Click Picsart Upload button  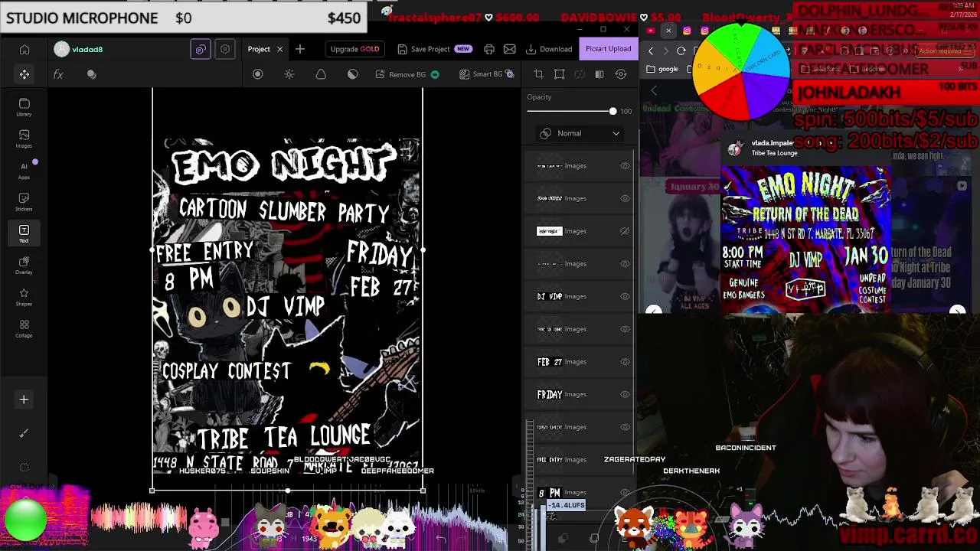(x=608, y=49)
